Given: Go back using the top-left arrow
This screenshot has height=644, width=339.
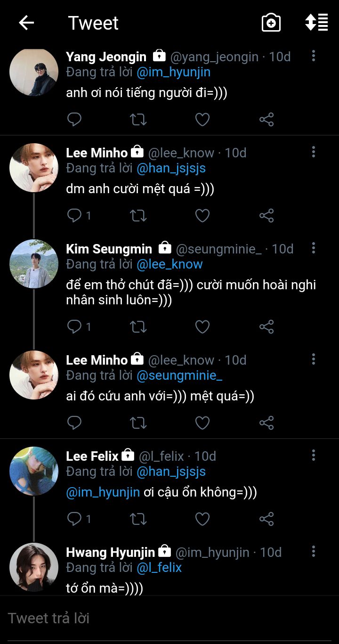Looking at the screenshot, I should point(26,23).
